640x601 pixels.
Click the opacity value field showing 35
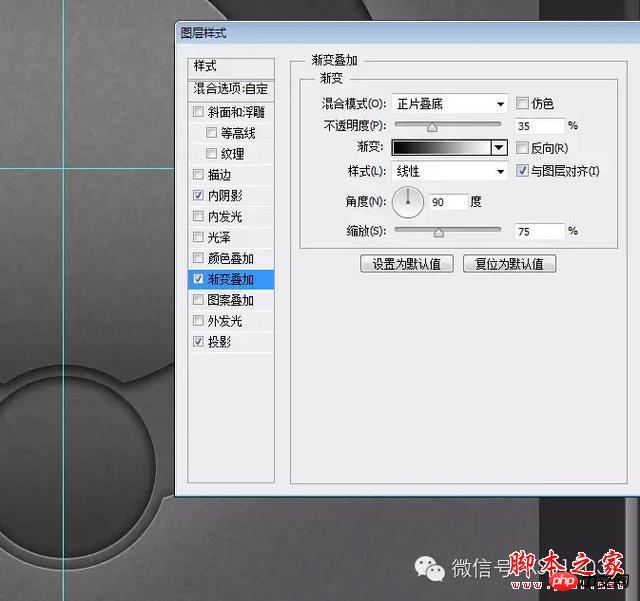click(540, 126)
